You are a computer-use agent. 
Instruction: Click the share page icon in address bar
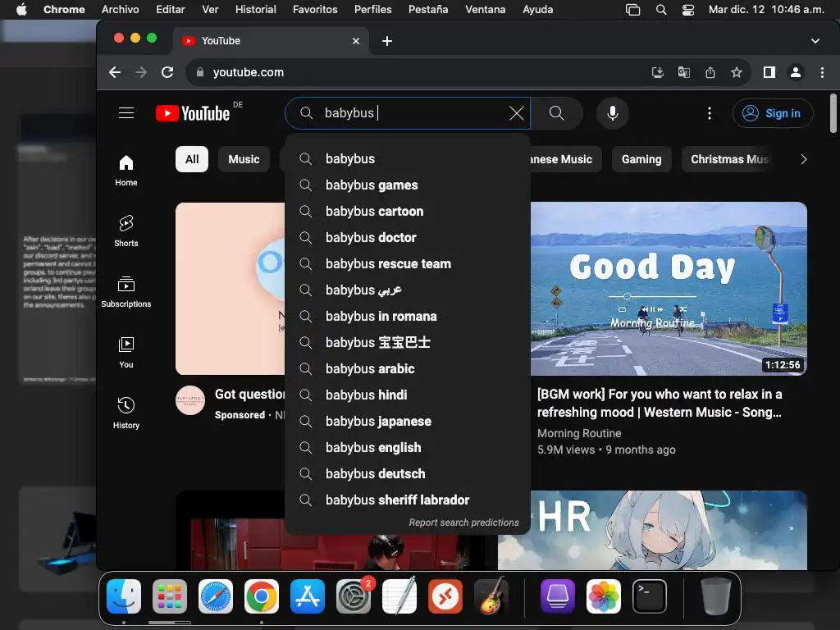tap(710, 72)
